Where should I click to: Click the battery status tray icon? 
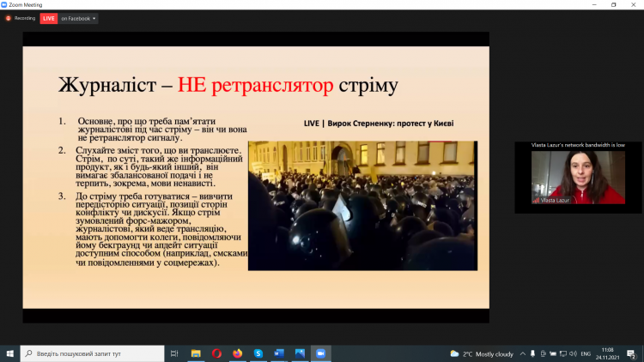[553, 353]
